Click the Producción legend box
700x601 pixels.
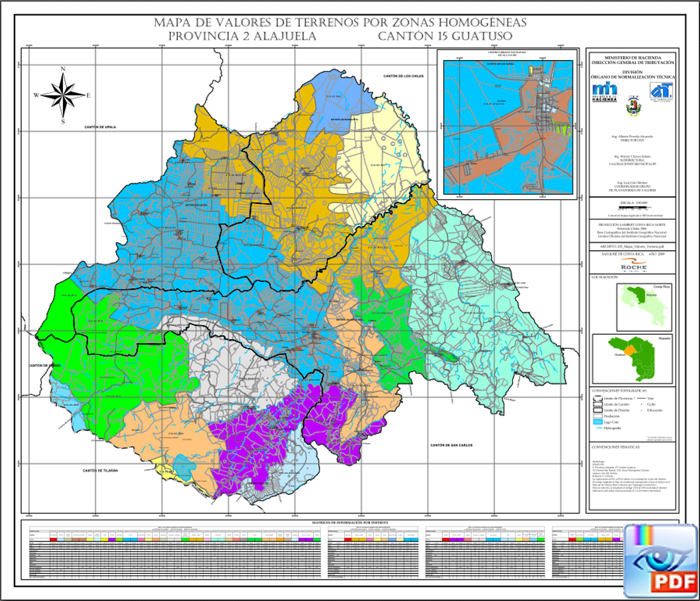(x=598, y=416)
